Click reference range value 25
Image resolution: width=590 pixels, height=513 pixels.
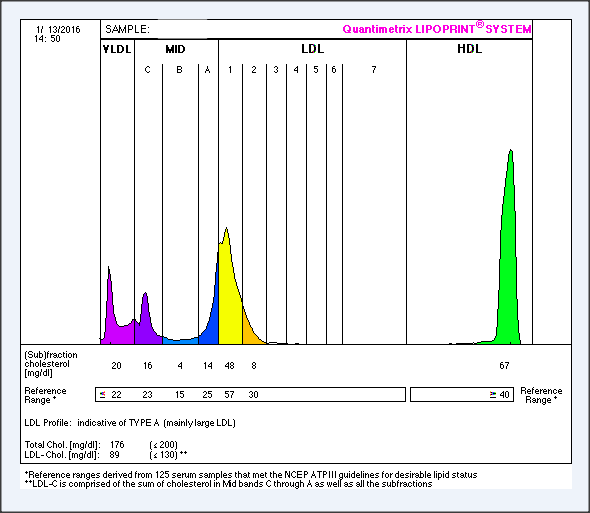pos(207,394)
